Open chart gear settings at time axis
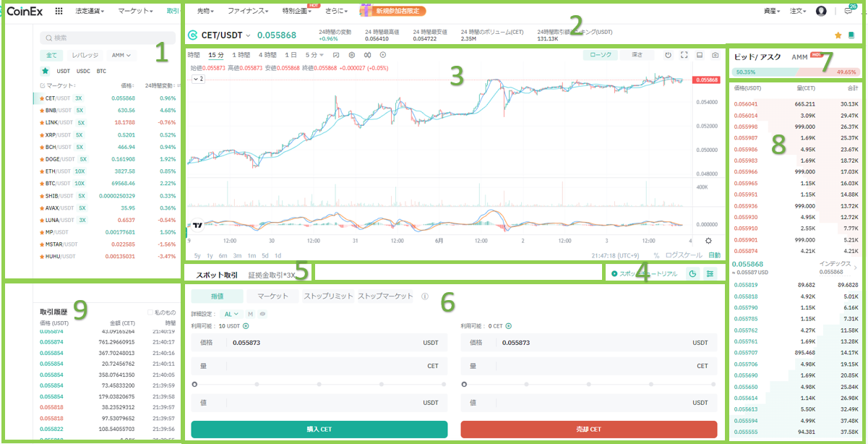The image size is (868, 444). click(x=708, y=241)
